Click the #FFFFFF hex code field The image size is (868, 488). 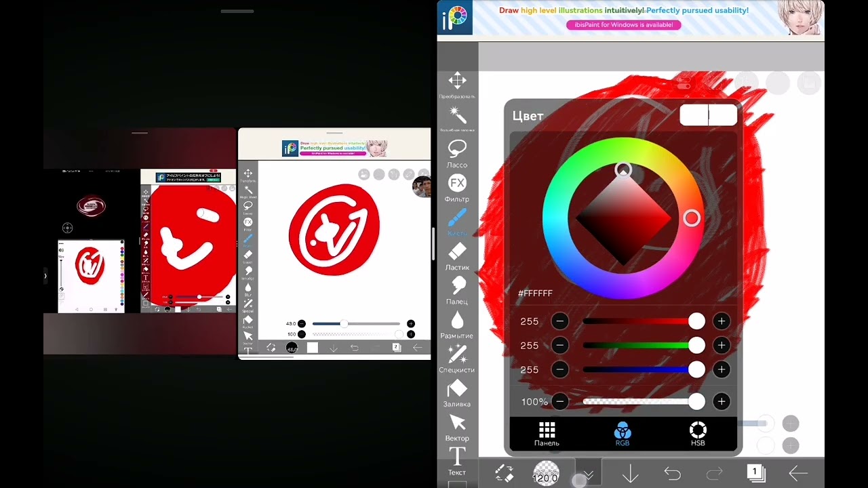[535, 293]
